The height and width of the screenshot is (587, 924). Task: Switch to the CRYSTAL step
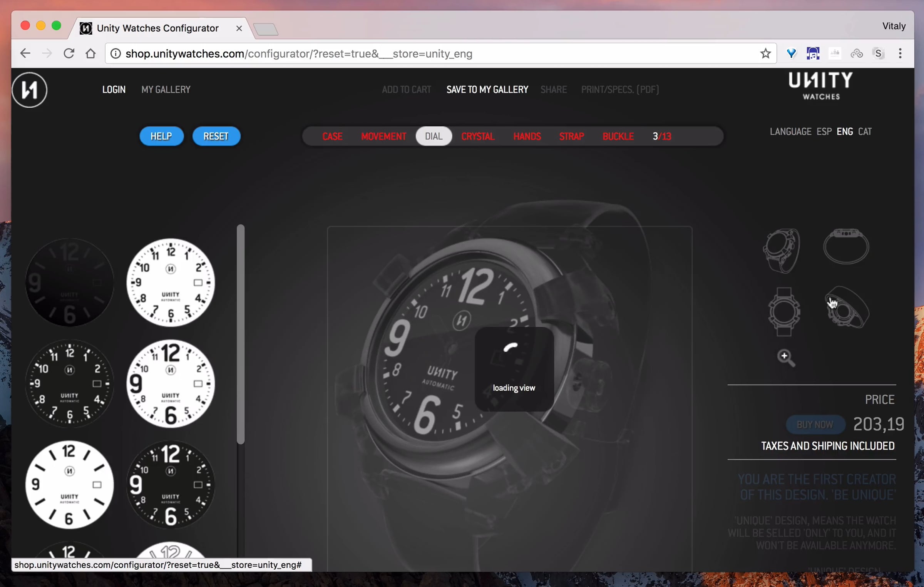click(478, 136)
